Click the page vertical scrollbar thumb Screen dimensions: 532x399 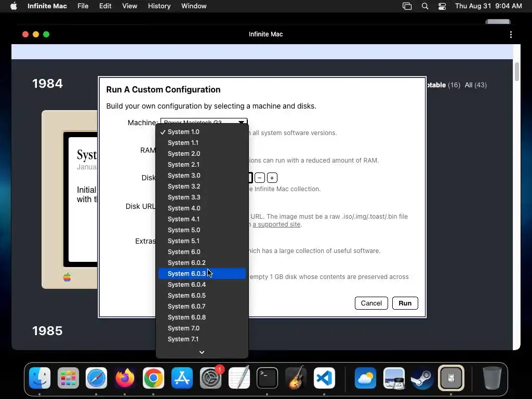[x=517, y=72]
